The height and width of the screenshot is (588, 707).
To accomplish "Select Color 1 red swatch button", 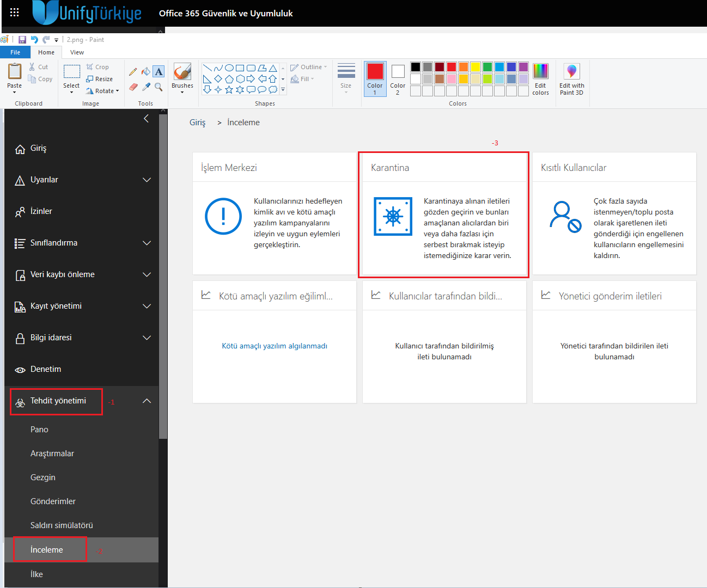I will coord(375,78).
